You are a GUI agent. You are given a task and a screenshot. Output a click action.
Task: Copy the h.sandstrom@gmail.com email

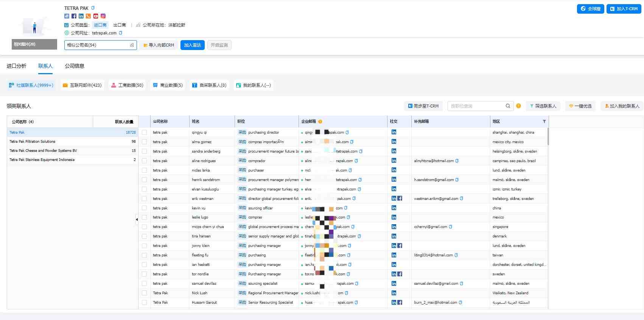click(x=457, y=180)
